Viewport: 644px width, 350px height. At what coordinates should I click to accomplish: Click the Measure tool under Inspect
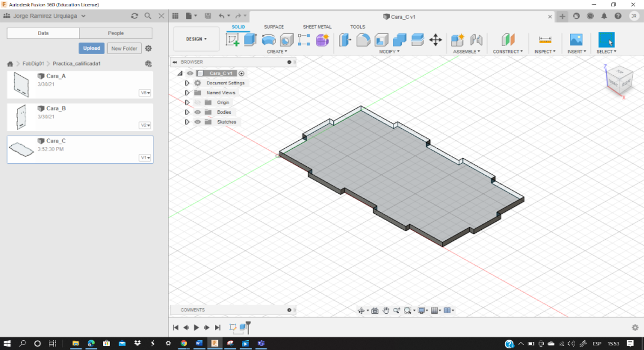[x=545, y=40]
